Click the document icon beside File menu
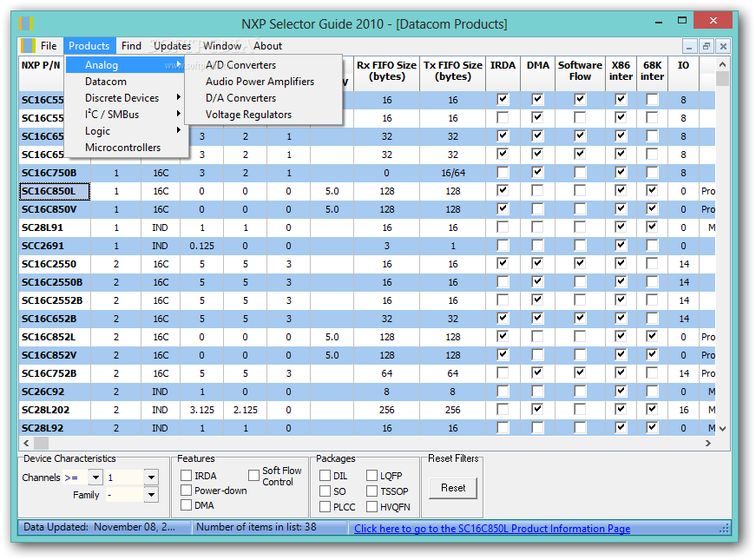Screen dimensions: 756x560 point(28,46)
